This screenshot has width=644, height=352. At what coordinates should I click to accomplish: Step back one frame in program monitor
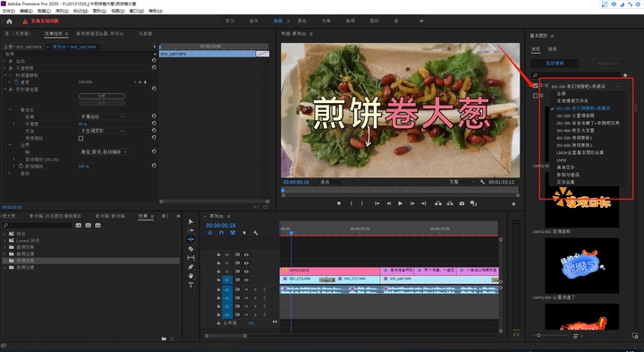point(388,203)
